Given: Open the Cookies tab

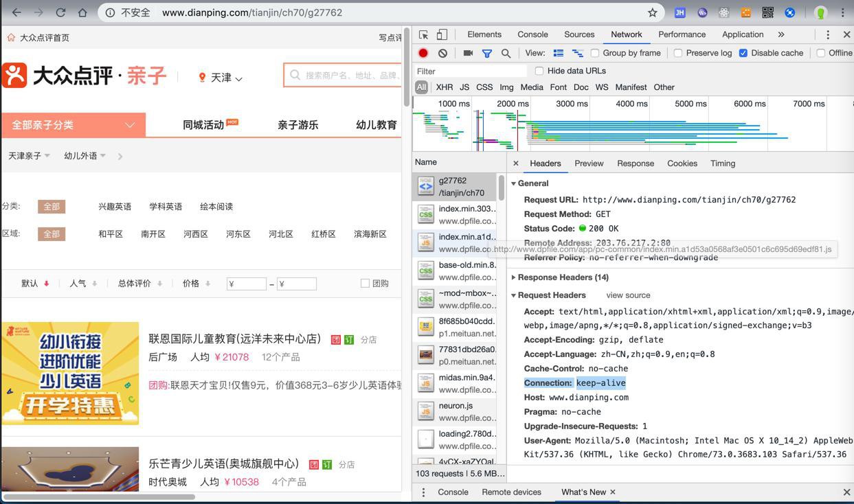Looking at the screenshot, I should [x=682, y=163].
